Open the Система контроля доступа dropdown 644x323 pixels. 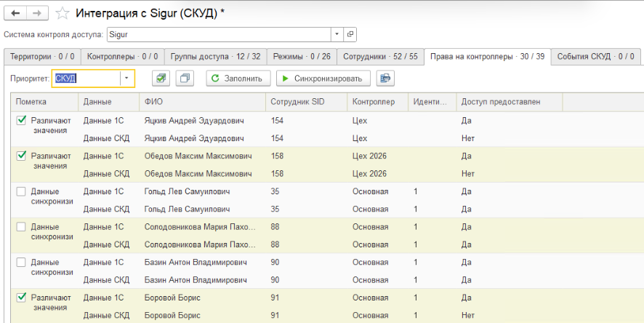(x=337, y=34)
